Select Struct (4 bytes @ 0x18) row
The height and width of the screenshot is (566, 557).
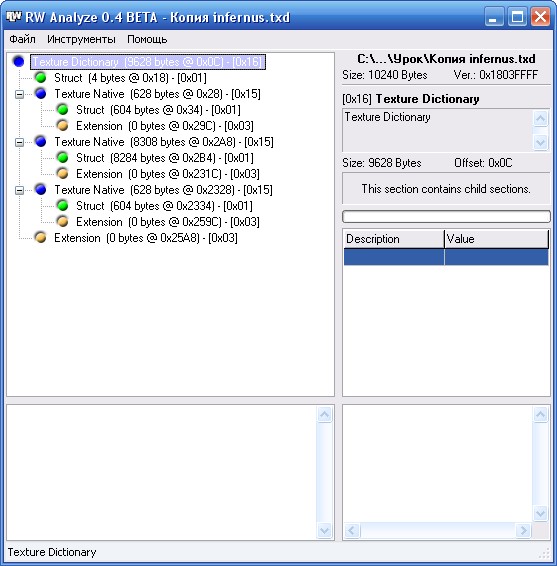click(x=130, y=78)
